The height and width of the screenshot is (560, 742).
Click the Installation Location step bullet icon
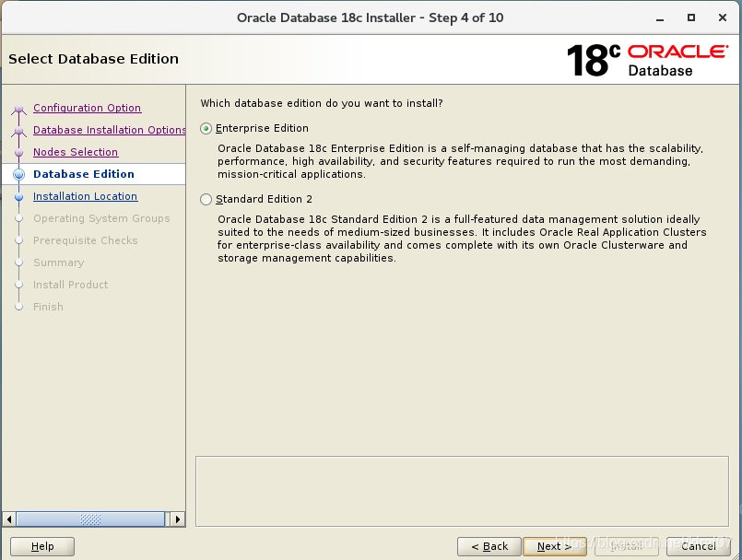point(19,197)
